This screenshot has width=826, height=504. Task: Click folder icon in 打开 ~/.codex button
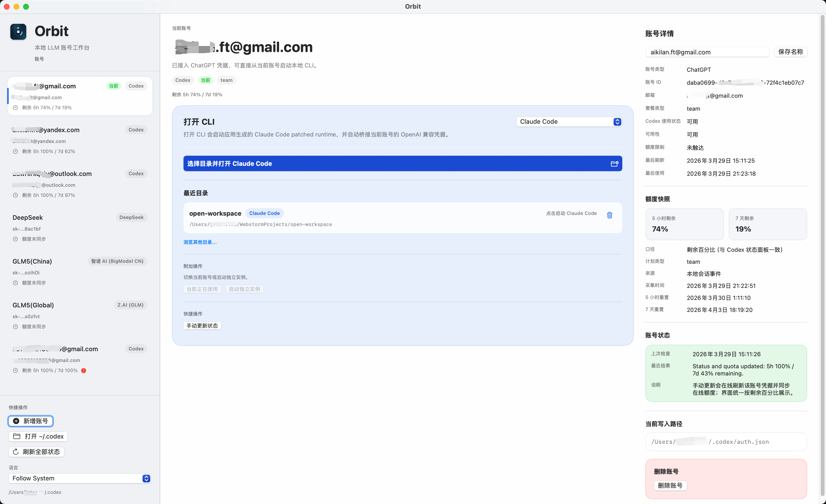[x=17, y=436]
